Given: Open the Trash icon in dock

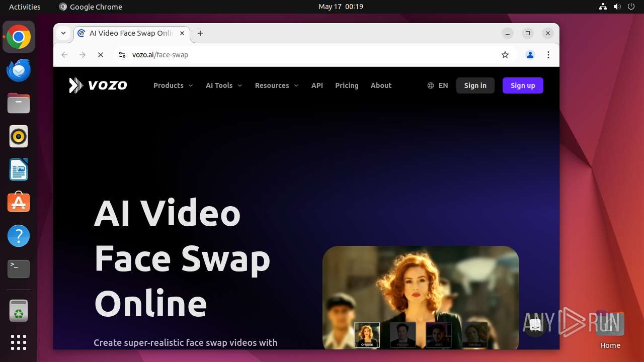Looking at the screenshot, I should tap(19, 311).
